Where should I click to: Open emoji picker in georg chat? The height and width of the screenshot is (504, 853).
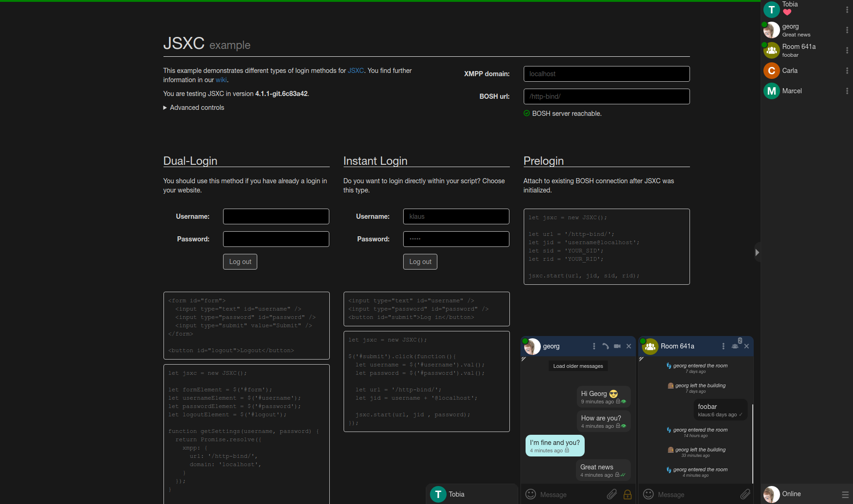(531, 494)
